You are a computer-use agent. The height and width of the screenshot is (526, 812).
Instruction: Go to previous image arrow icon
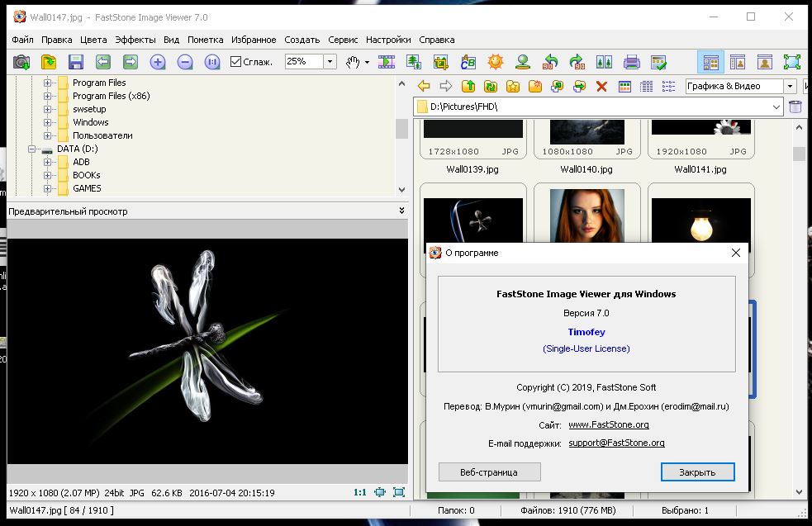(x=103, y=62)
